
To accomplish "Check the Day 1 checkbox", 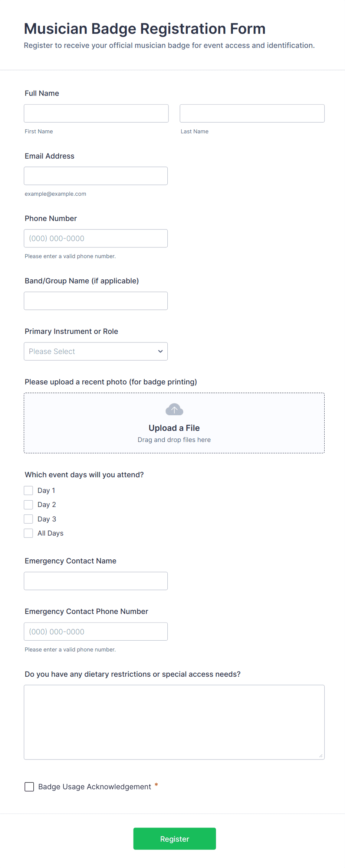I will coord(29,490).
